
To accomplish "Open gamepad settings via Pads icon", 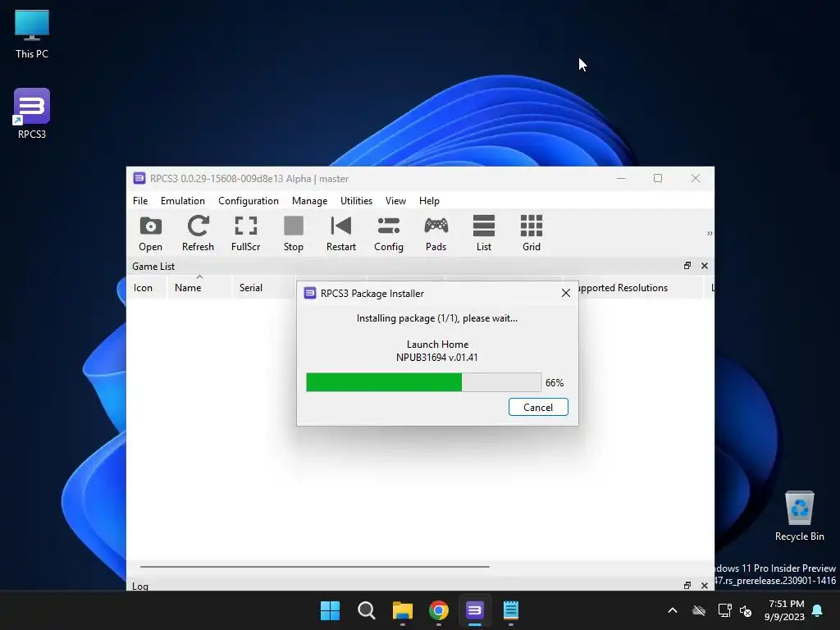I will (x=436, y=233).
